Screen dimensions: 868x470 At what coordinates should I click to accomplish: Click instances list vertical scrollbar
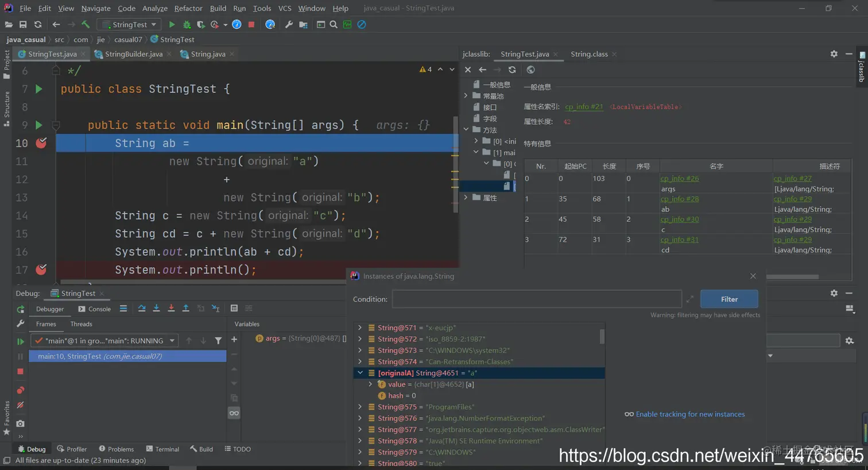point(602,337)
